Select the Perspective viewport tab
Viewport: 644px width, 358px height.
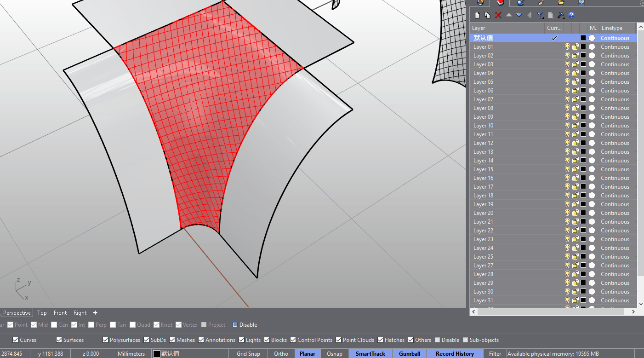pyautogui.click(x=17, y=313)
